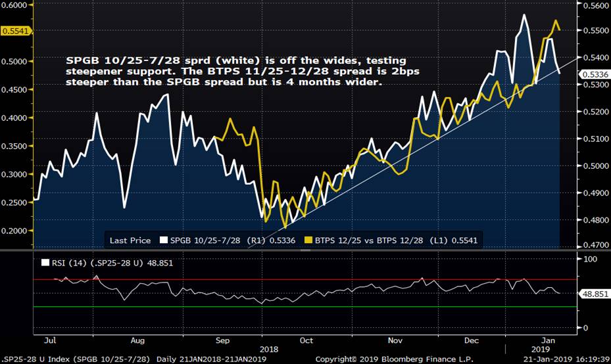Click the Aug label on time axis
The width and height of the screenshot is (611, 364).
coord(137,341)
